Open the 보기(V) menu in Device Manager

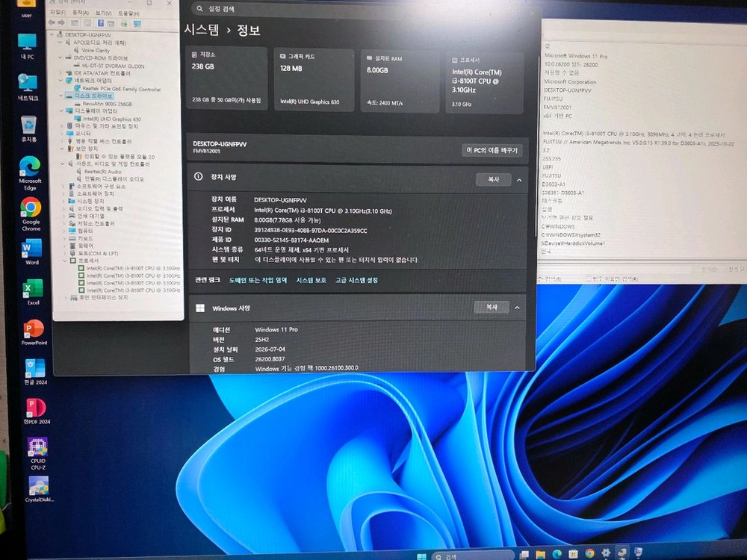pos(103,13)
